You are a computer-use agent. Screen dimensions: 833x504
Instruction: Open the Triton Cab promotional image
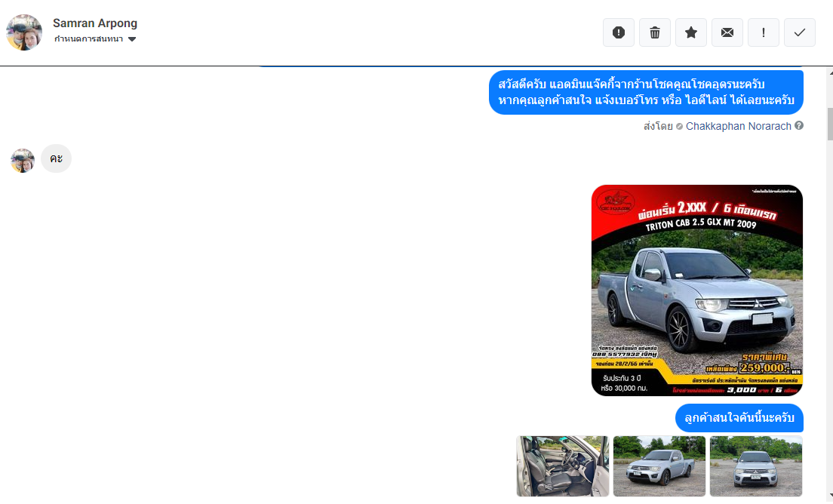(x=697, y=290)
